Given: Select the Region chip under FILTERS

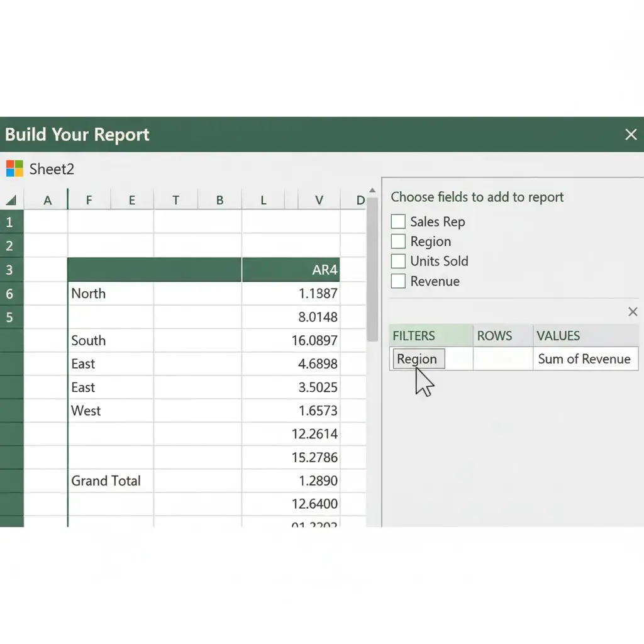Looking at the screenshot, I should [418, 358].
